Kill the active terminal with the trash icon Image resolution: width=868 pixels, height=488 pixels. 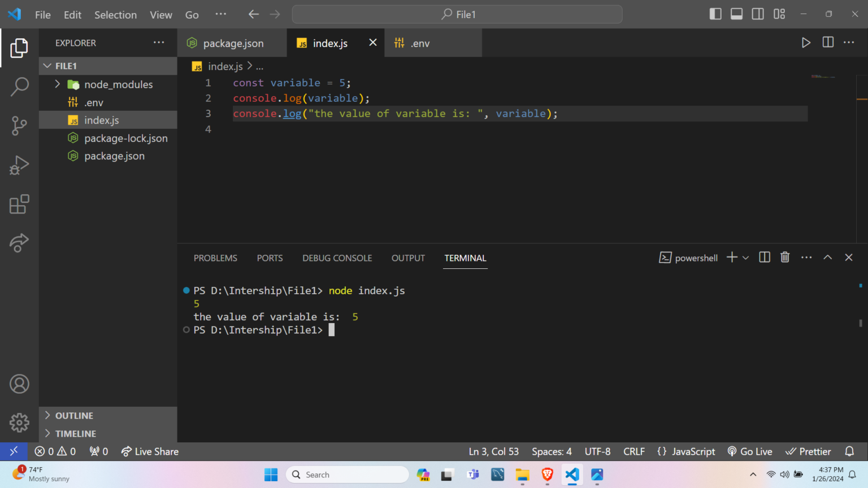point(784,257)
